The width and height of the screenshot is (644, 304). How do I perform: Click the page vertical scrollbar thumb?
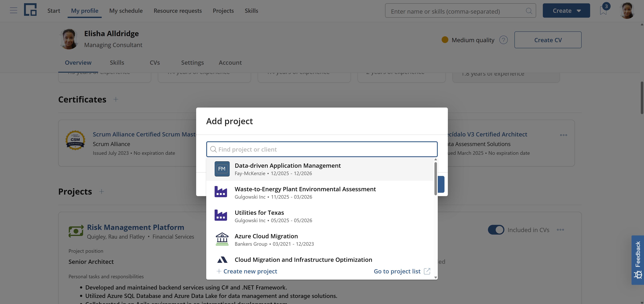(642, 98)
